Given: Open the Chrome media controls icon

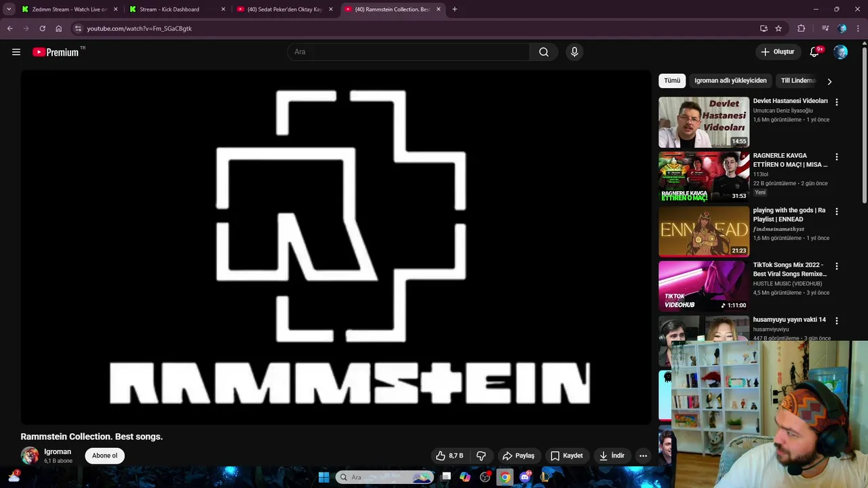Looking at the screenshot, I should pyautogui.click(x=825, y=28).
